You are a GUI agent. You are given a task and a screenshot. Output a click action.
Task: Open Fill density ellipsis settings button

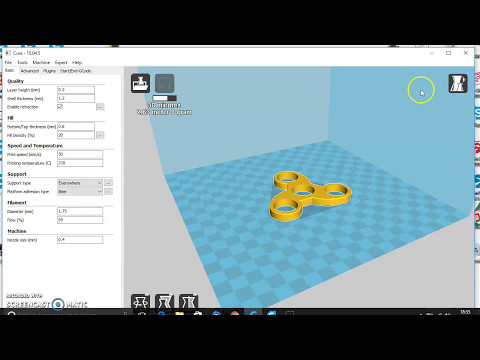click(100, 135)
